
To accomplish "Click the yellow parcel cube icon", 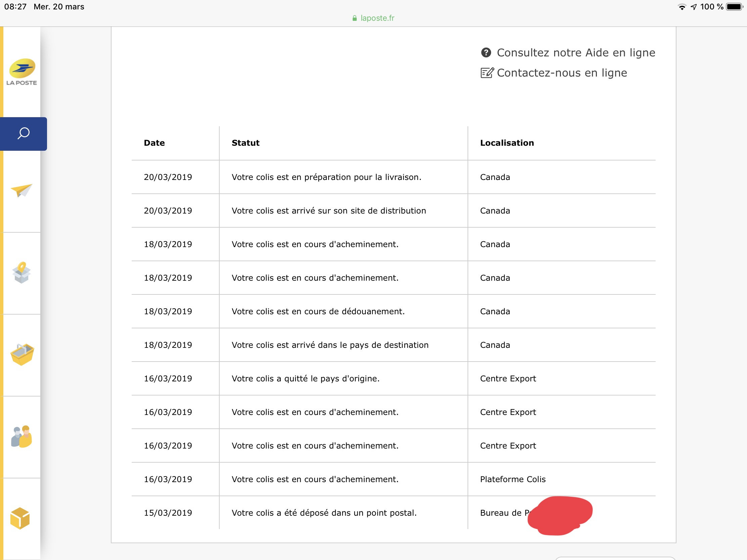I will [20, 518].
